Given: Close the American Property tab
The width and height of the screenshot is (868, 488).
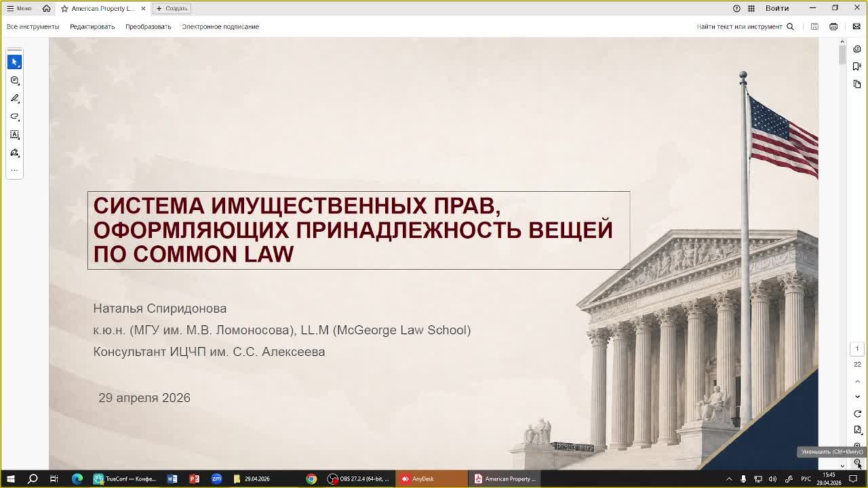Looking at the screenshot, I should pos(143,8).
